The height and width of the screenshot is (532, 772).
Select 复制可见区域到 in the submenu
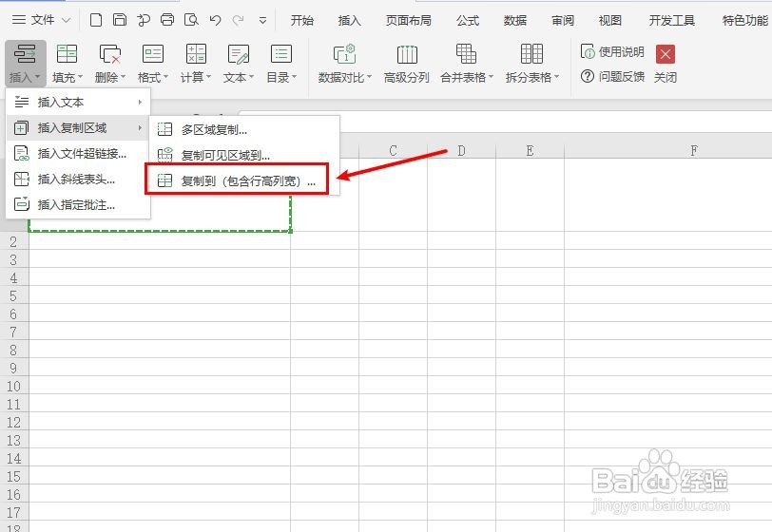pos(244,156)
